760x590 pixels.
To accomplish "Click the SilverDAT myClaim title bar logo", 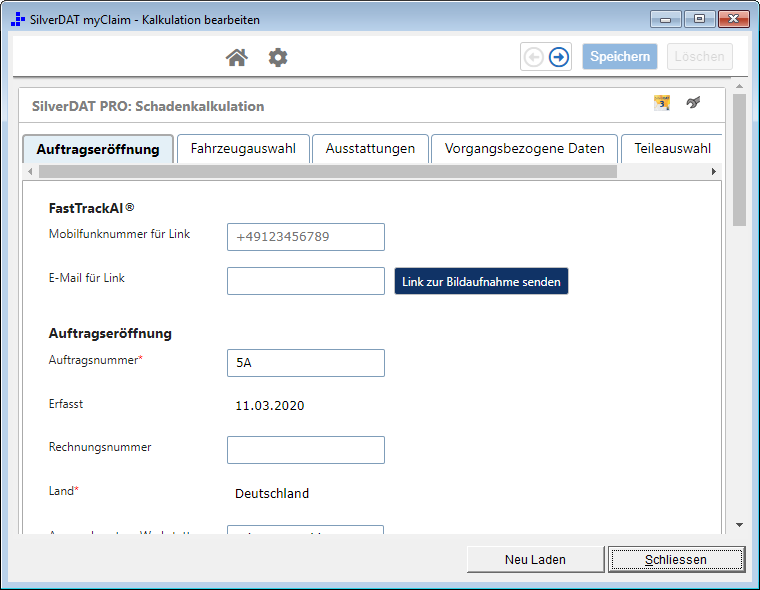I will pyautogui.click(x=18, y=19).
